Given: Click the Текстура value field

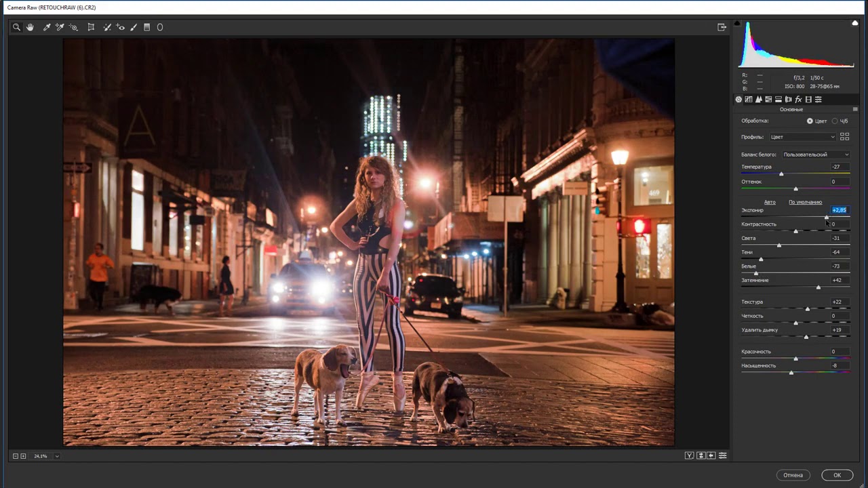Looking at the screenshot, I should tap(840, 302).
